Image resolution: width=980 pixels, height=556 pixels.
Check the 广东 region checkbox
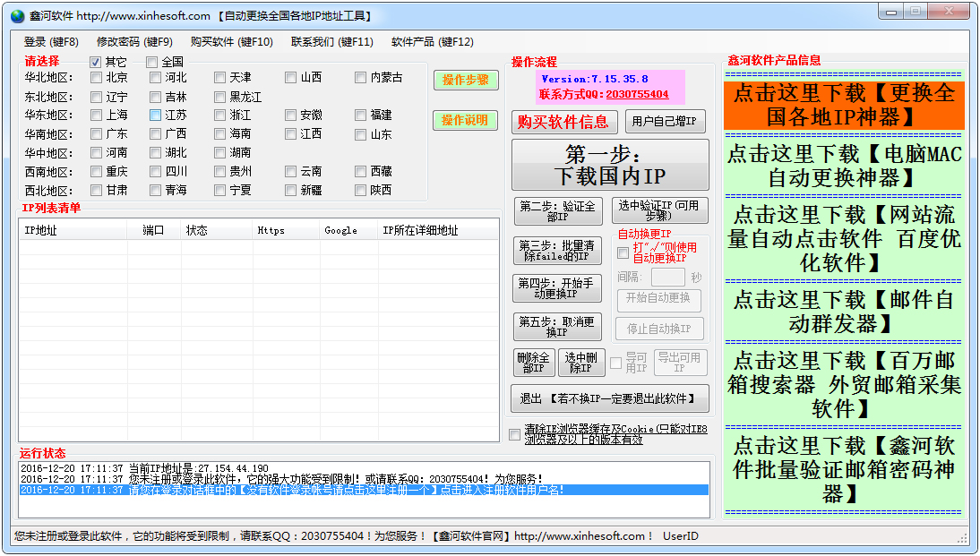95,133
